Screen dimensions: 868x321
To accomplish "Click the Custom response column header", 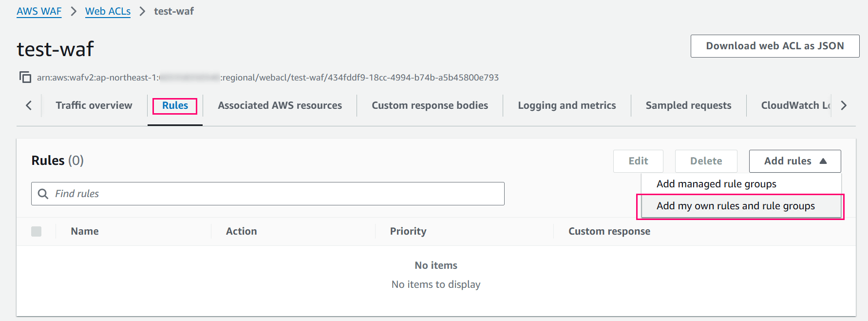I will tap(609, 231).
